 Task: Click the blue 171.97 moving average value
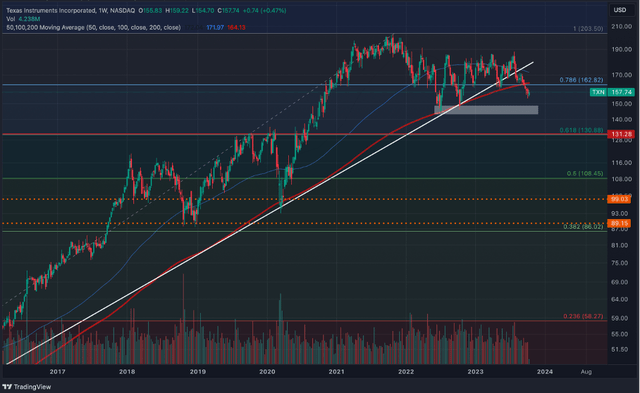[x=215, y=27]
